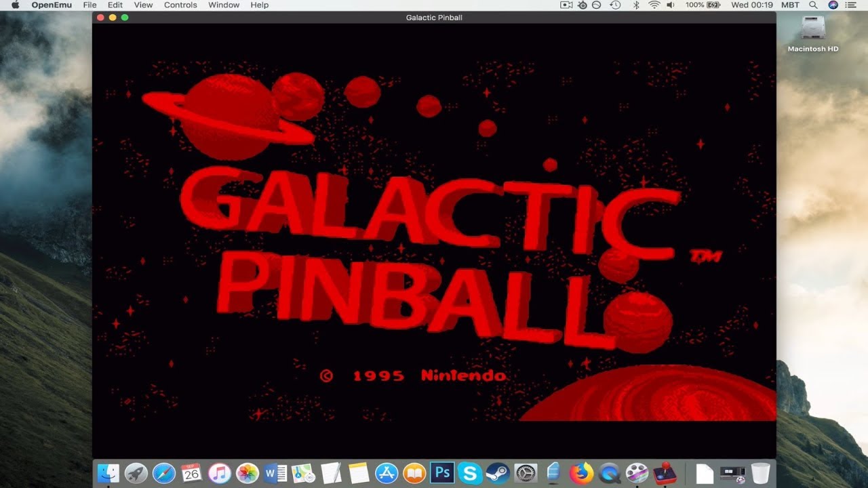Screen dimensions: 868x488
Task: Click screen recording camera icon in menu bar
Action: pyautogui.click(x=566, y=5)
